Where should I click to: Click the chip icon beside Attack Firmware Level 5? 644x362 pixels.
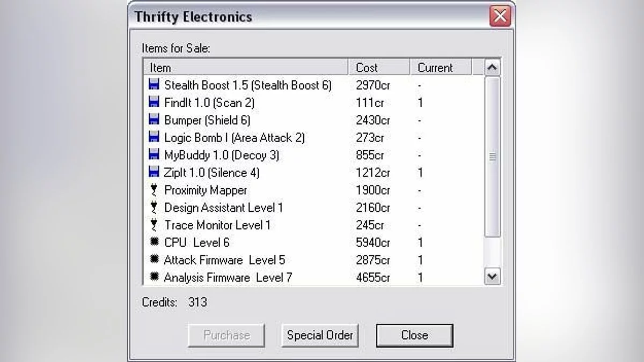tap(155, 260)
